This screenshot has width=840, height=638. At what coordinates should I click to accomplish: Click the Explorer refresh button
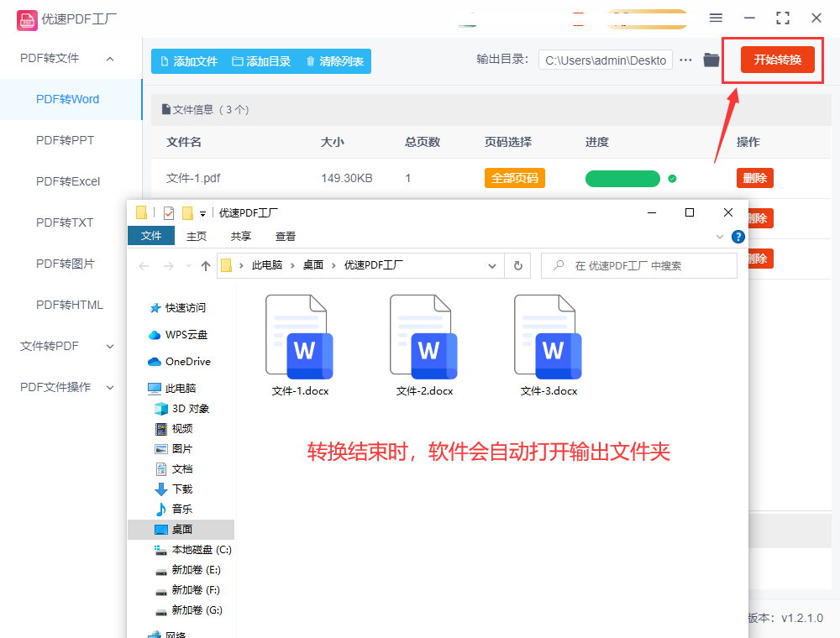(x=517, y=266)
